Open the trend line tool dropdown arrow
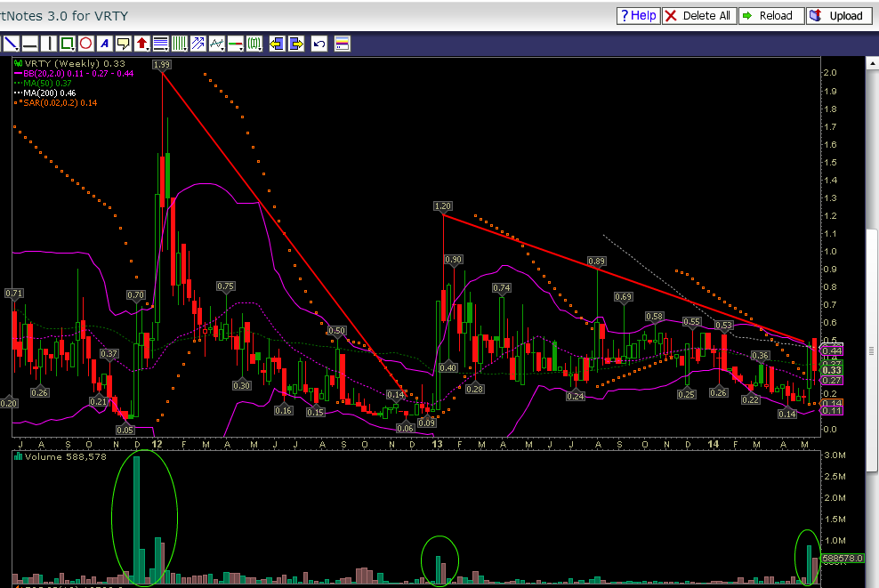Image resolution: width=879 pixels, height=588 pixels. click(x=18, y=49)
